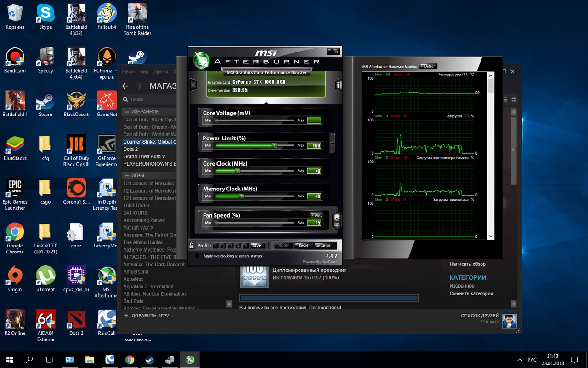Open the AIDA64 Extreme desktop icon
The image size is (588, 368).
coord(45,321)
